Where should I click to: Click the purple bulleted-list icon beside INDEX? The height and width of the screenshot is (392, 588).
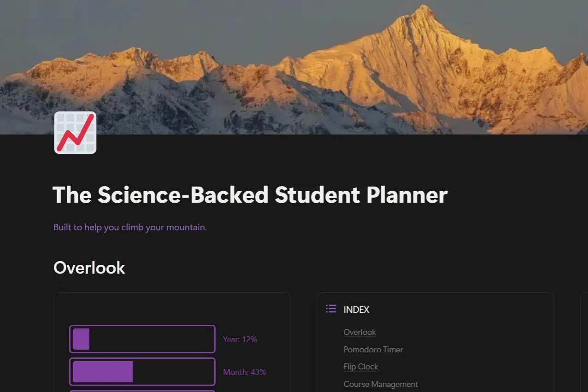331,309
